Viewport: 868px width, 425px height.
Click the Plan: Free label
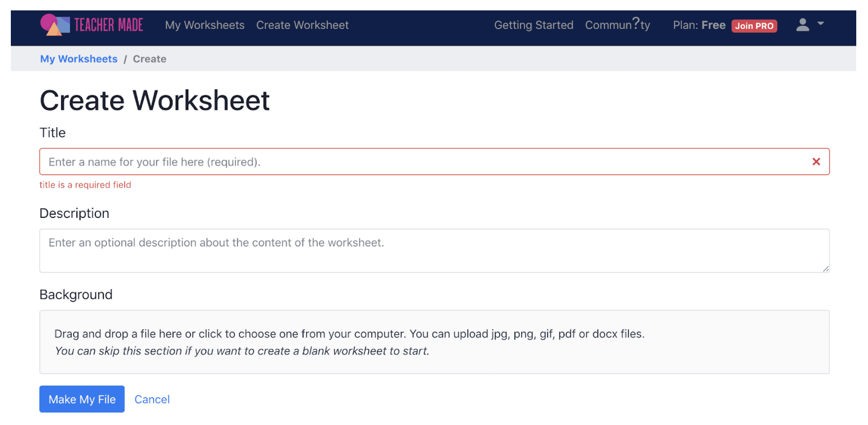tap(699, 25)
